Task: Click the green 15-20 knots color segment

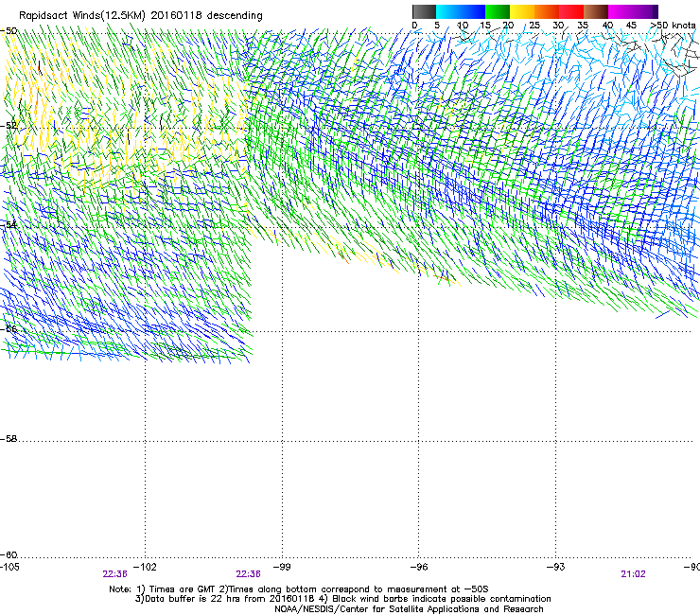Action: point(498,11)
